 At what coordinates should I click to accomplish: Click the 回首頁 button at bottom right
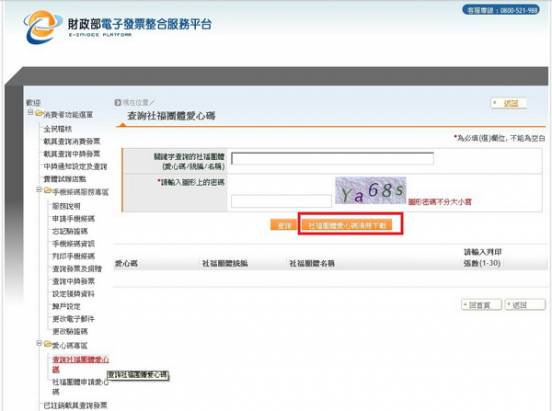pyautogui.click(x=481, y=305)
